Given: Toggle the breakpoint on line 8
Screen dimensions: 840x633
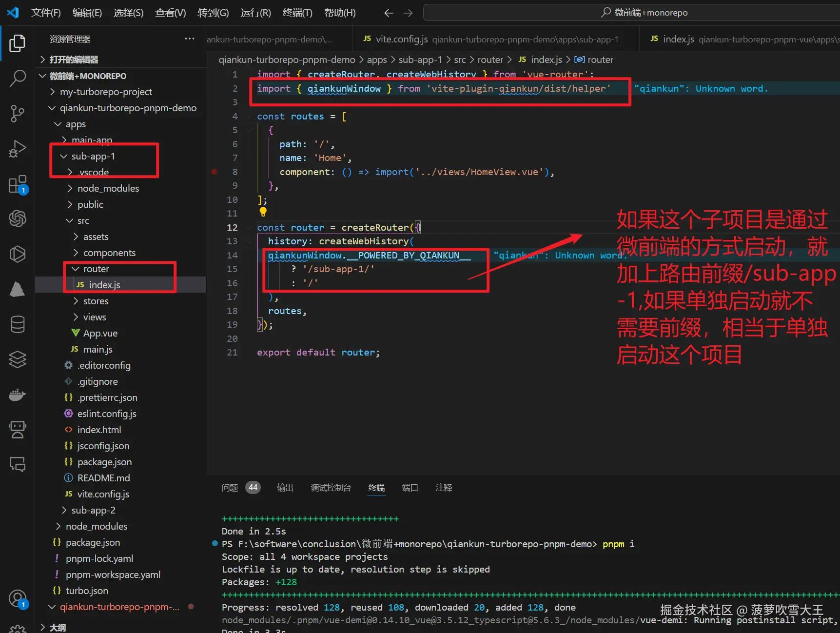Looking at the screenshot, I should (x=214, y=172).
